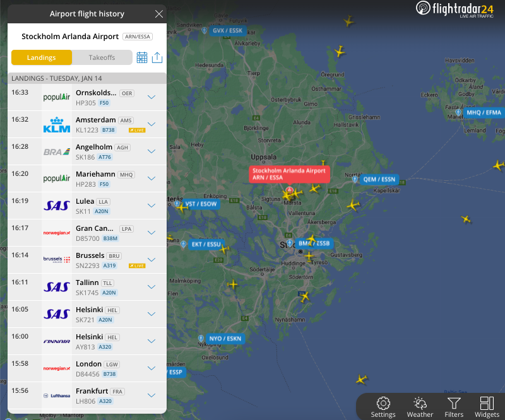This screenshot has height=420, width=505.
Task: Expand the Helsinki AY813 Finnair row
Action: (x=151, y=341)
